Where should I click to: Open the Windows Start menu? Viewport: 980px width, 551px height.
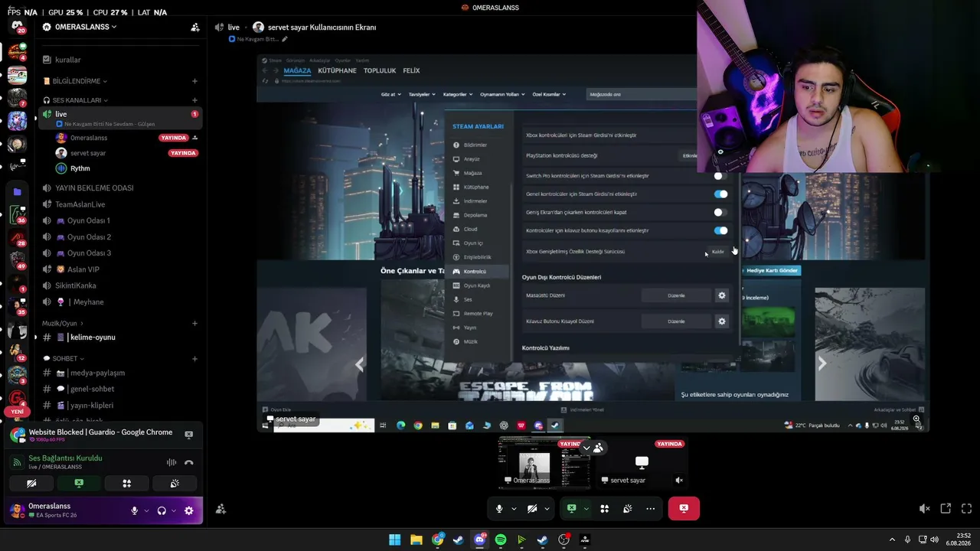[x=395, y=540]
